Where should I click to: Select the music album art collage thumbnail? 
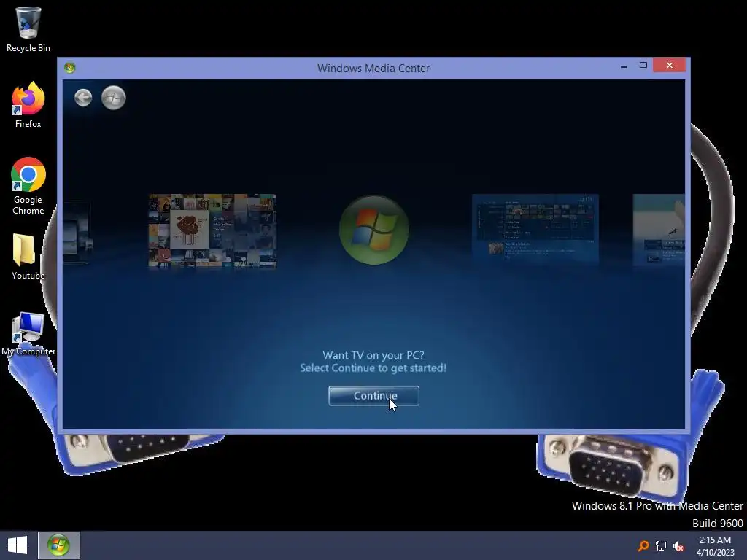pyautogui.click(x=212, y=230)
